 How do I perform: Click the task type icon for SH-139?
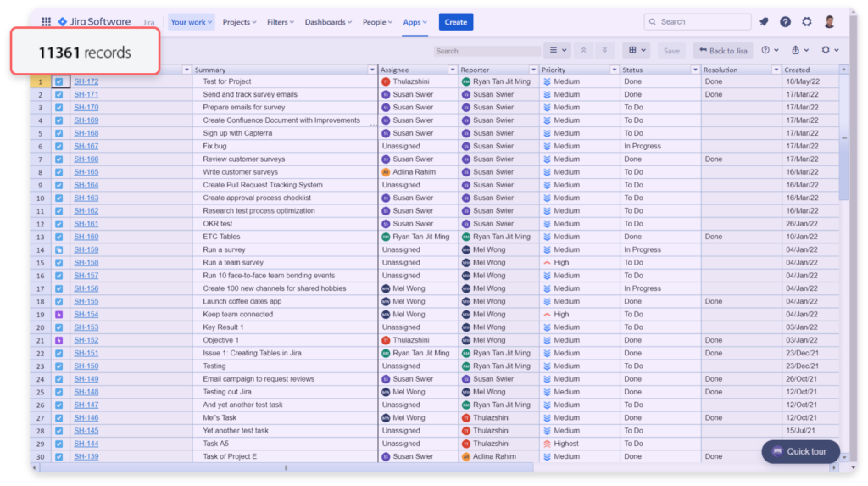59,456
